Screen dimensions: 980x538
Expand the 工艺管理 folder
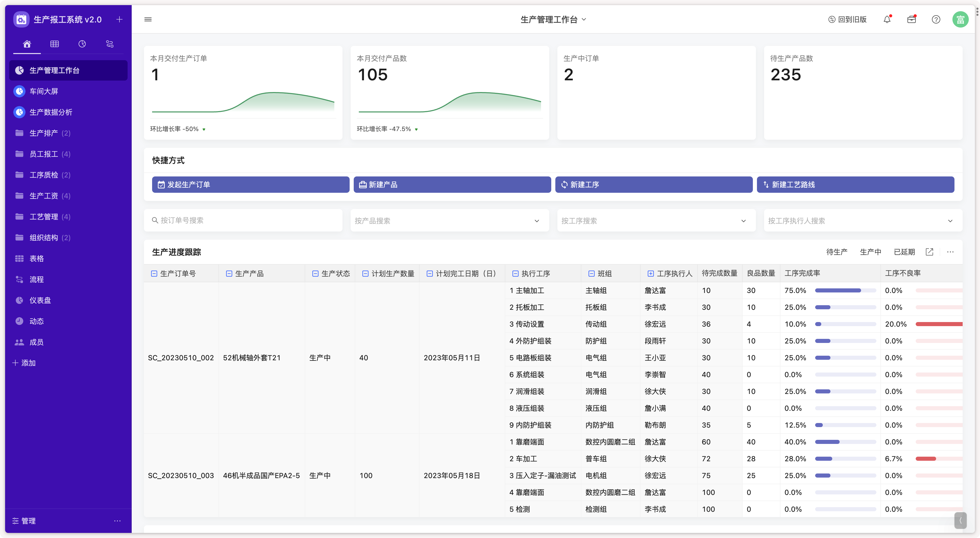tap(68, 217)
